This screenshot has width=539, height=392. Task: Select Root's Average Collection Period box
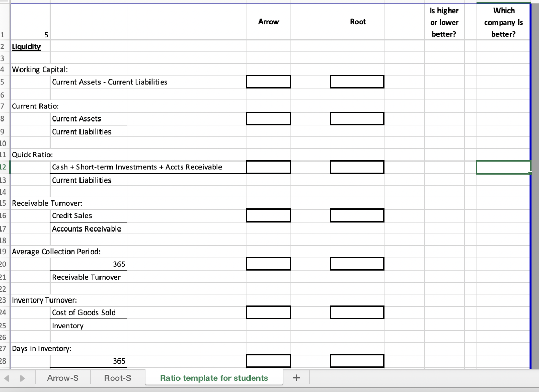(x=357, y=264)
